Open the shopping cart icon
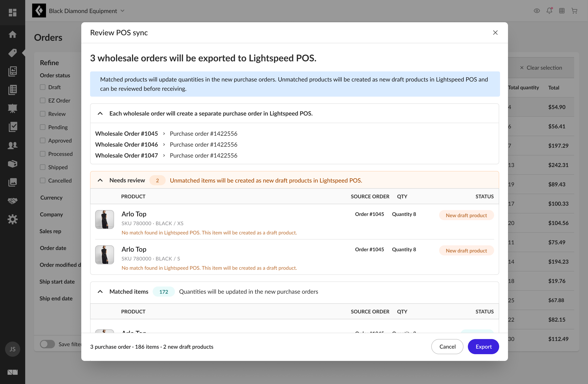 click(x=574, y=11)
